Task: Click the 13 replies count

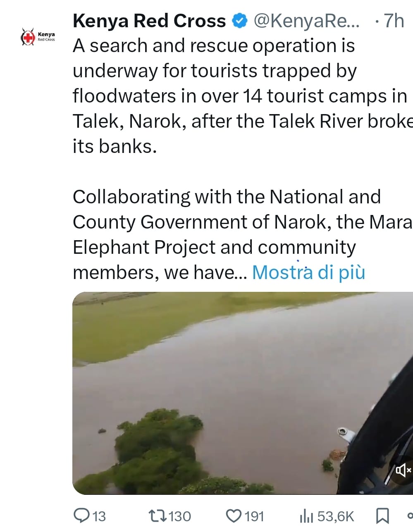Action: [99, 516]
